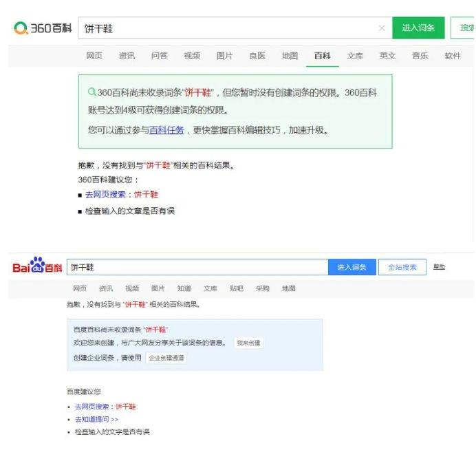Select the active 百科 tab in 360
This screenshot has width=476, height=470.
pos(322,56)
